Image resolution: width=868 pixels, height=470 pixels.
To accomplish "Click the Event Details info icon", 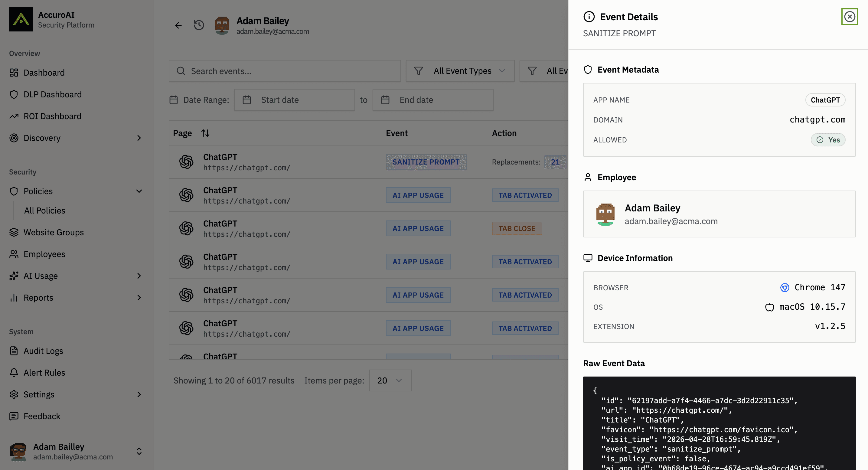I will pyautogui.click(x=589, y=17).
